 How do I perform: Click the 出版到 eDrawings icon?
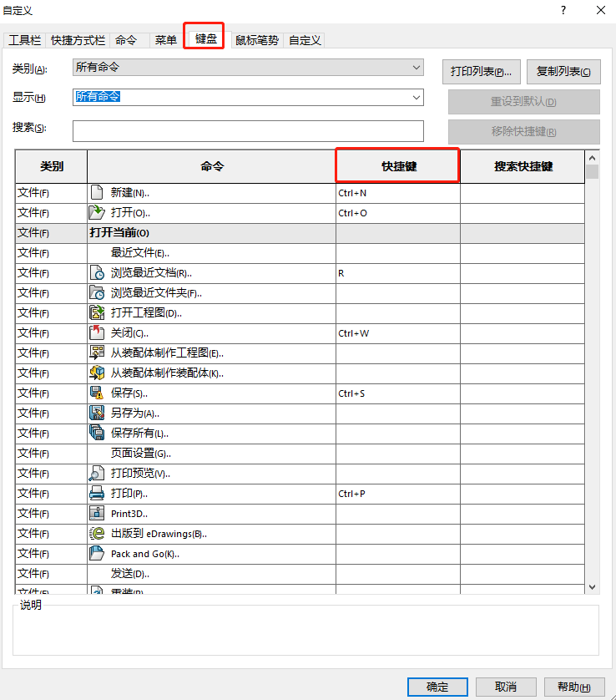[x=97, y=534]
